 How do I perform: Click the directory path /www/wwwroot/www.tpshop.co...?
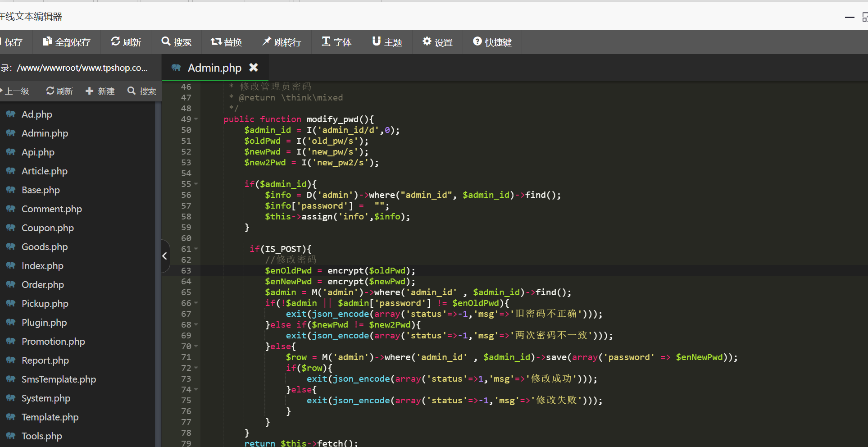point(82,68)
